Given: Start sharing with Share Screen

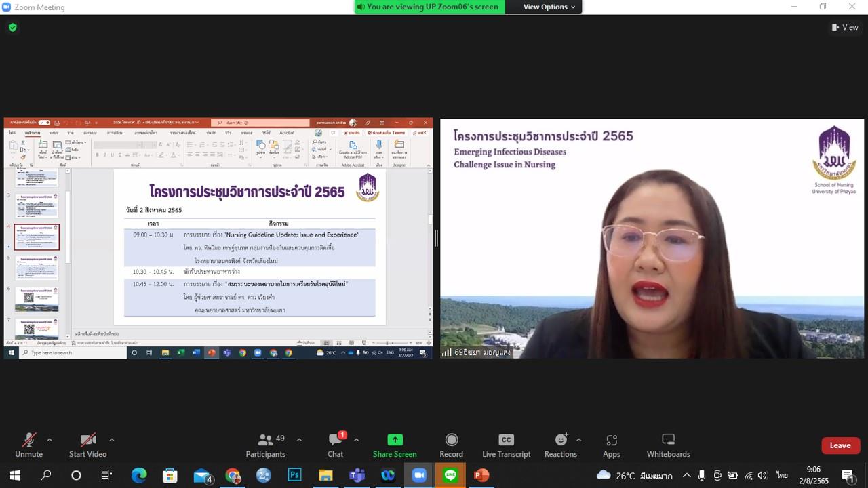Looking at the screenshot, I should [x=395, y=445].
